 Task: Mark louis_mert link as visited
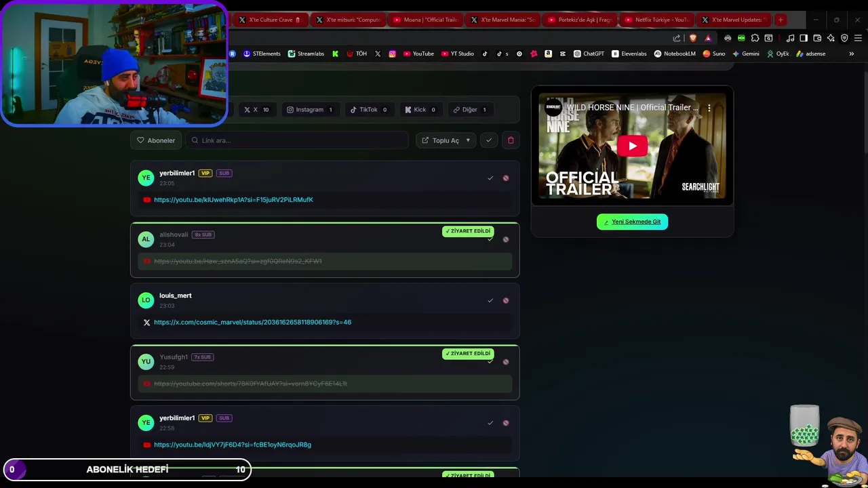490,300
